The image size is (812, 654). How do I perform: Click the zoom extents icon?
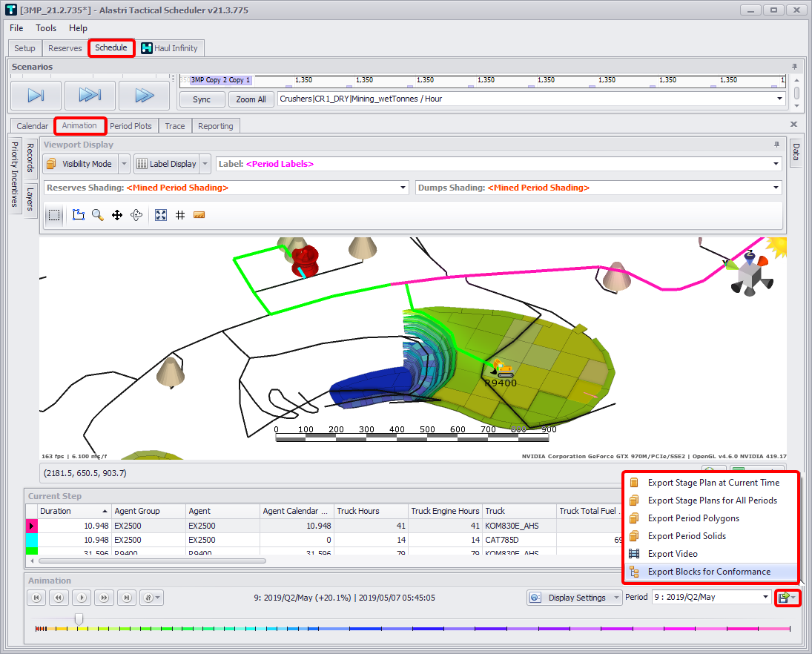[161, 215]
